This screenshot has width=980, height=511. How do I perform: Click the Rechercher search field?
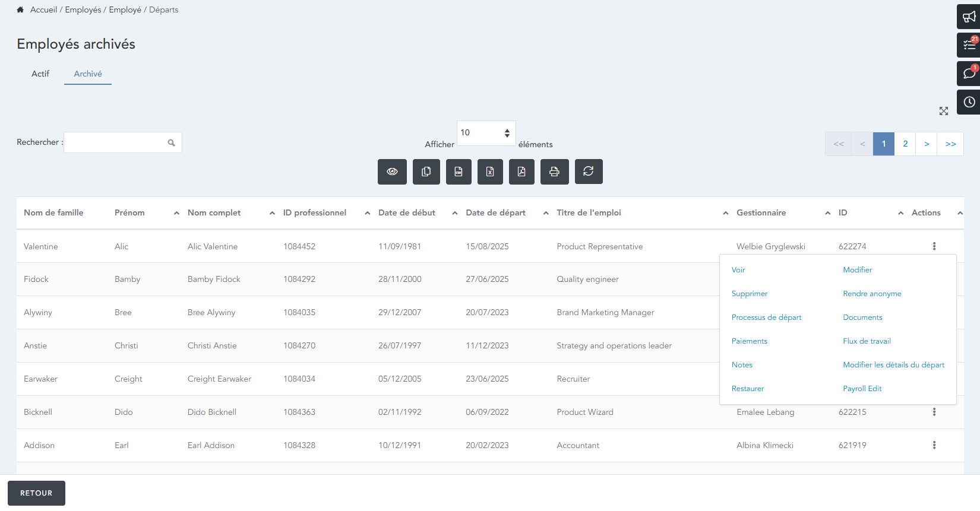click(116, 142)
